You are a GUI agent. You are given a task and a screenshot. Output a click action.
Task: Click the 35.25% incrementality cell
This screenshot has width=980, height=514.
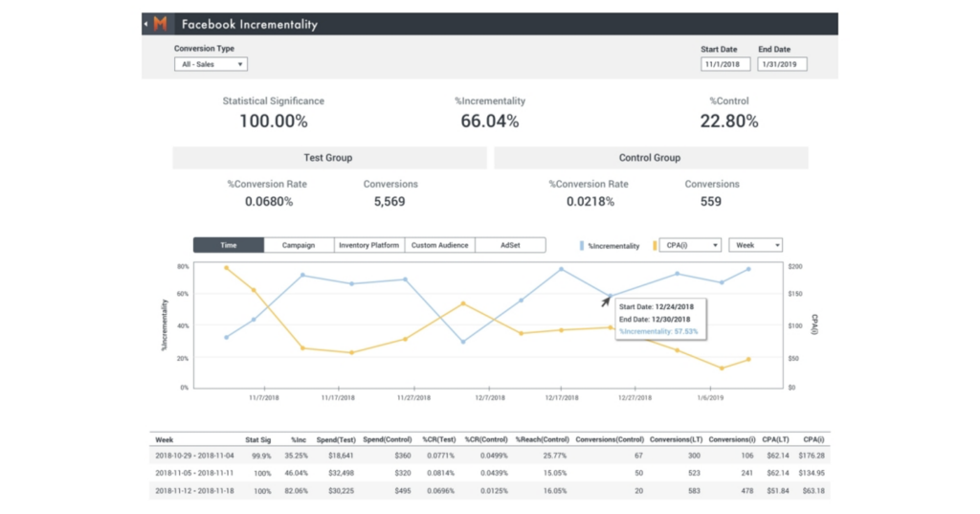click(x=297, y=456)
